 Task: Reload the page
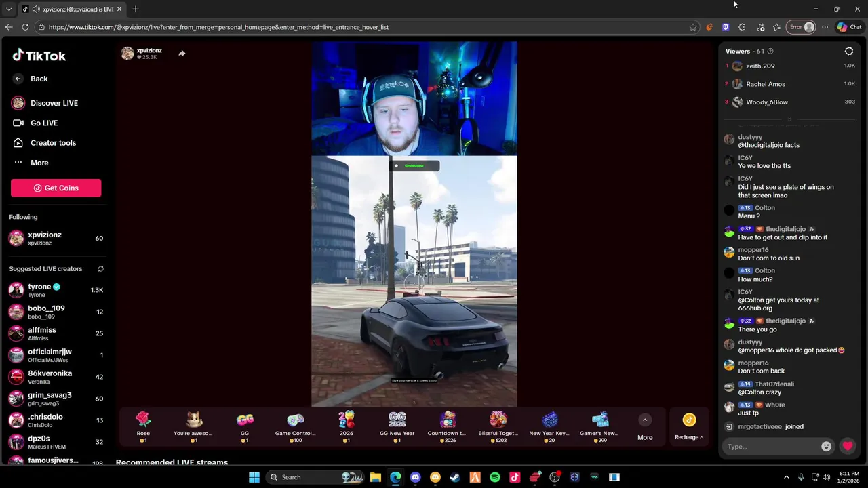25,27
